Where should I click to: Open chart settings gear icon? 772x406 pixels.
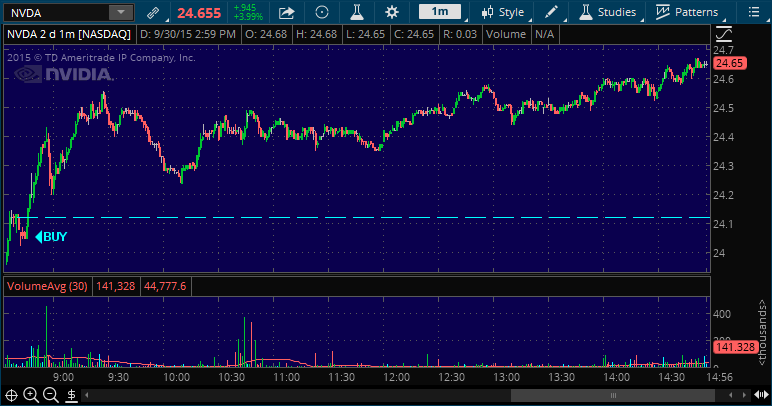pyautogui.click(x=391, y=12)
